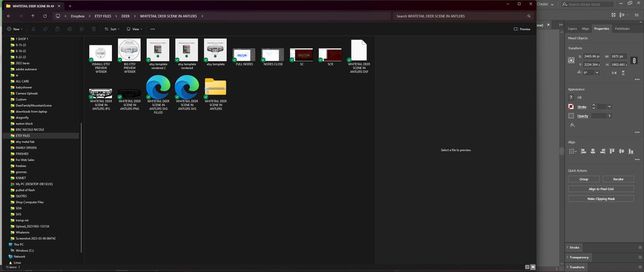Screen dimensions: 644x272
Task: Flip the selection horizontally with the flip icon
Action: (x=614, y=73)
